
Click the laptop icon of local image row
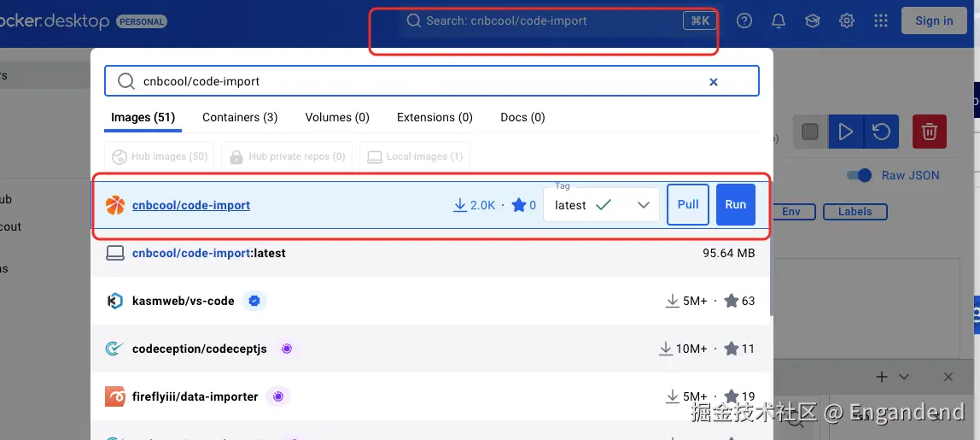(115, 254)
